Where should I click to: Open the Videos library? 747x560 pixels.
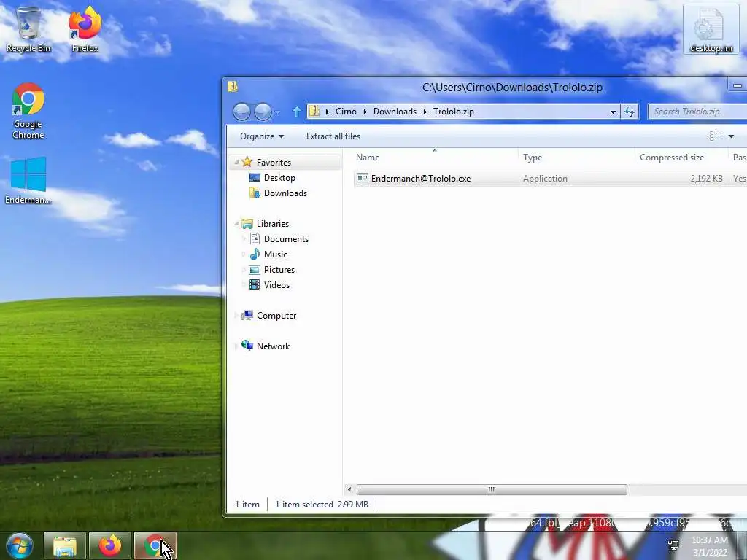click(276, 285)
